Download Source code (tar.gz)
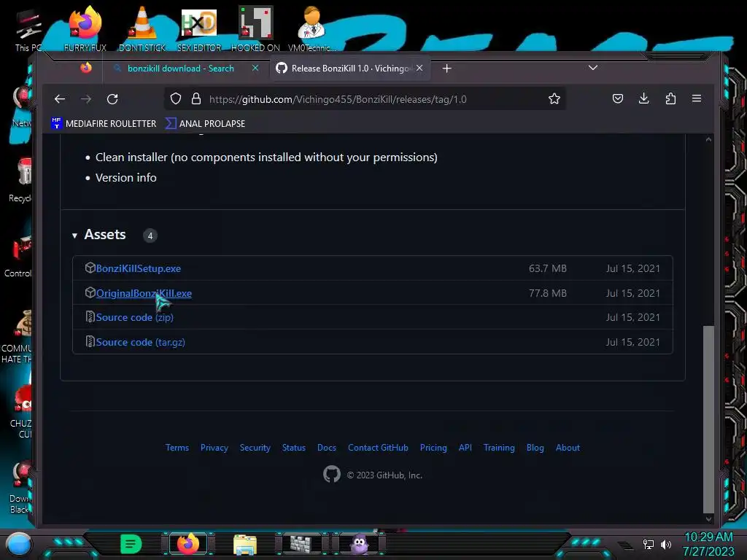747x560 pixels. point(140,342)
